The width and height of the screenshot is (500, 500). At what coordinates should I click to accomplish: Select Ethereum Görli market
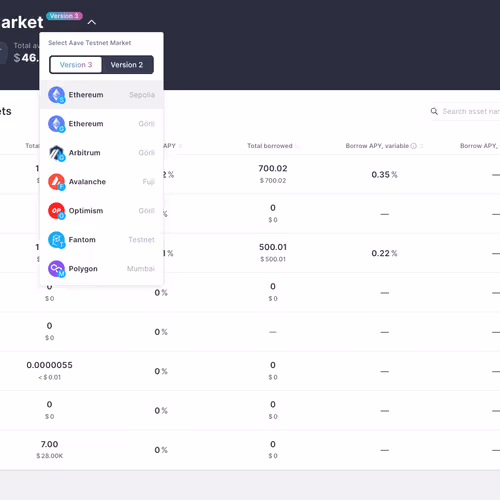point(101,124)
